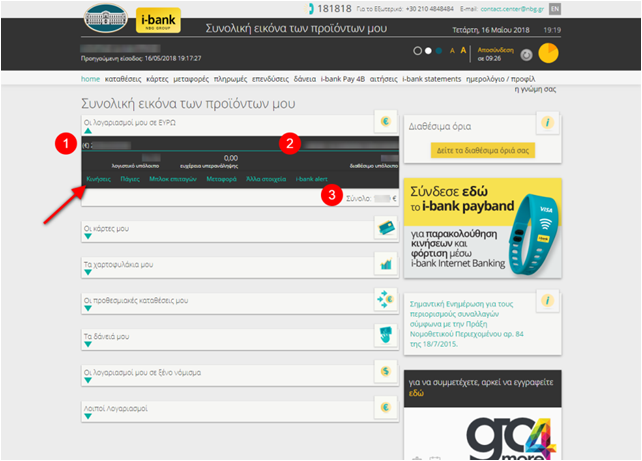Click the phone icon beside 181818
Viewport: 642px width, 461px height.
311,9
